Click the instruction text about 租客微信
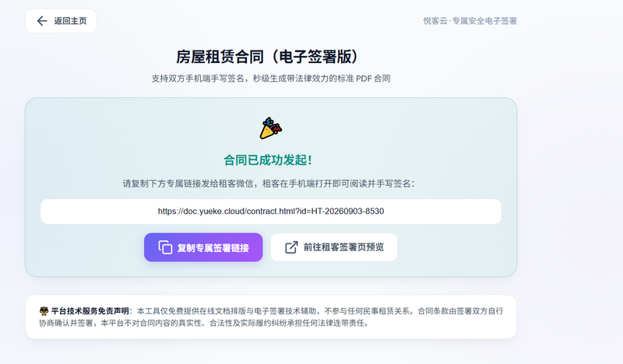This screenshot has width=623, height=364. (x=268, y=184)
